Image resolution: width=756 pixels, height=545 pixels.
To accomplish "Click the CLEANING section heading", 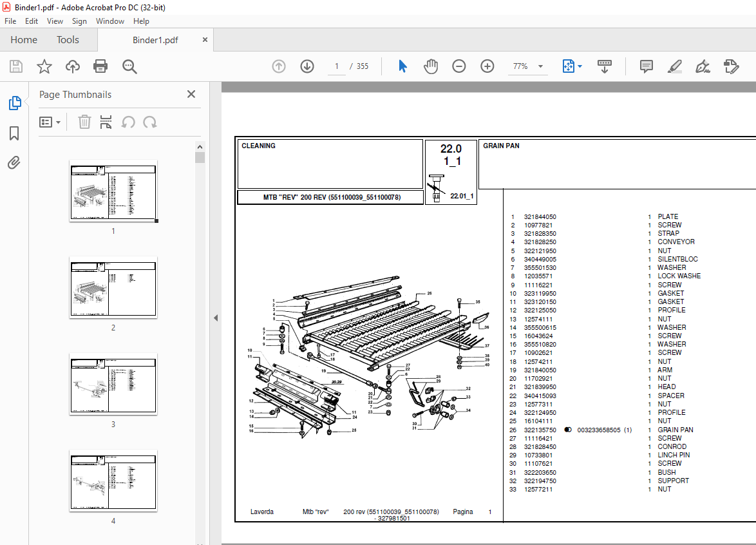I will point(258,146).
